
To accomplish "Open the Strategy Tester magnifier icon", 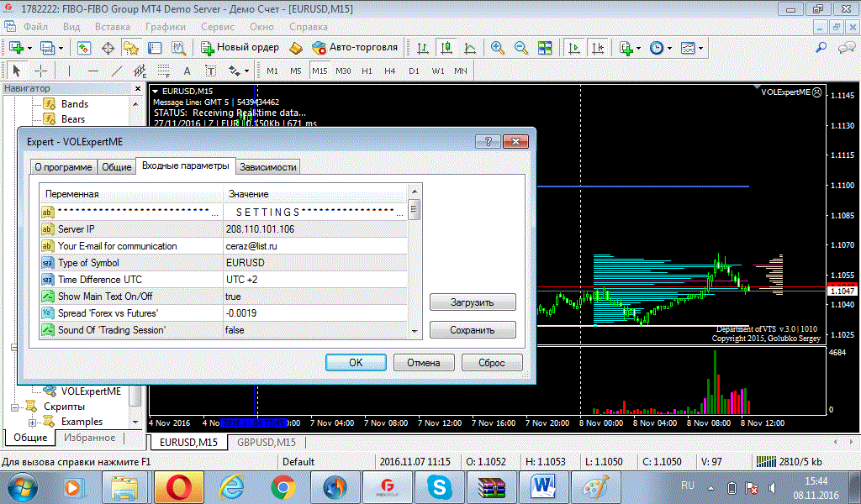I will click(x=178, y=48).
